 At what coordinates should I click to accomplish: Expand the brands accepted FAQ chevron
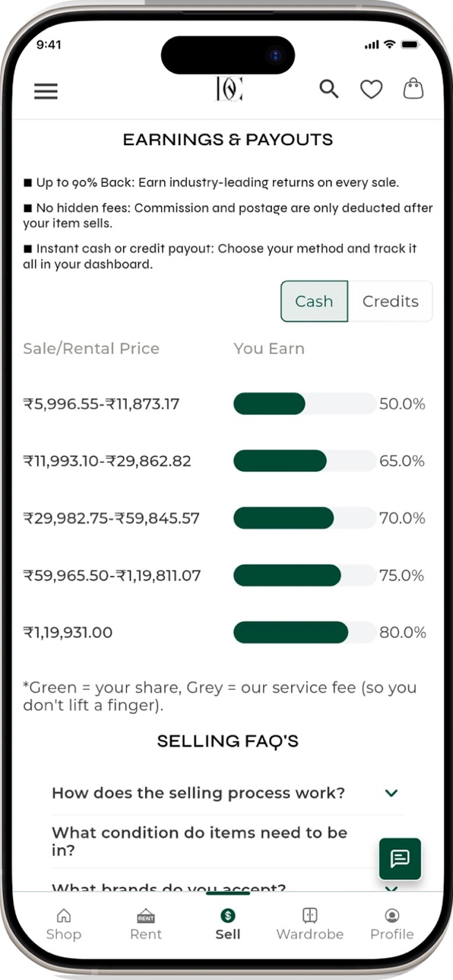(x=391, y=888)
